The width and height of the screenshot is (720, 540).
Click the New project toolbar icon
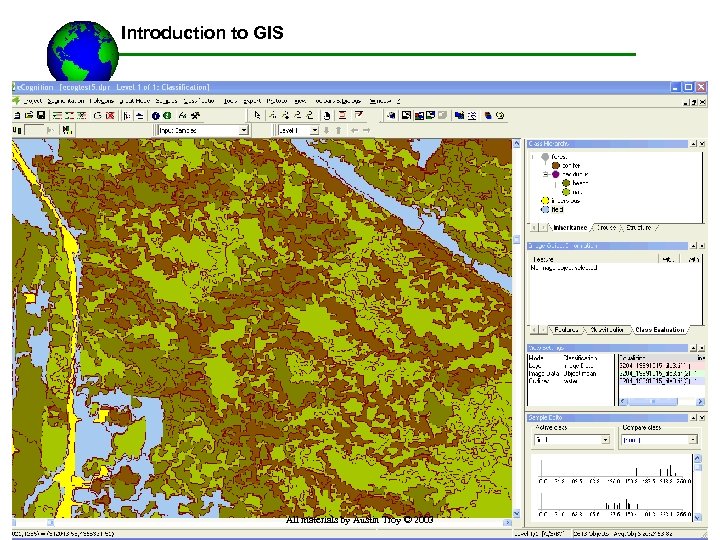(x=17, y=115)
